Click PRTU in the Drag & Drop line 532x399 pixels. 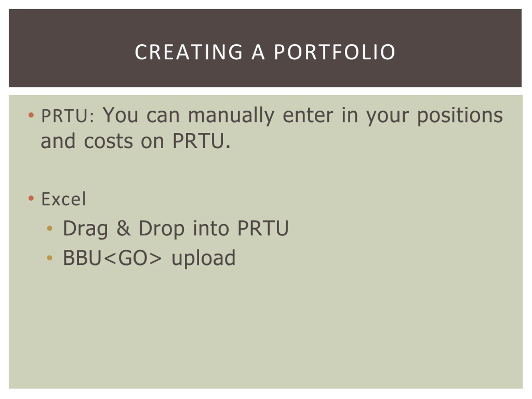pos(263,228)
